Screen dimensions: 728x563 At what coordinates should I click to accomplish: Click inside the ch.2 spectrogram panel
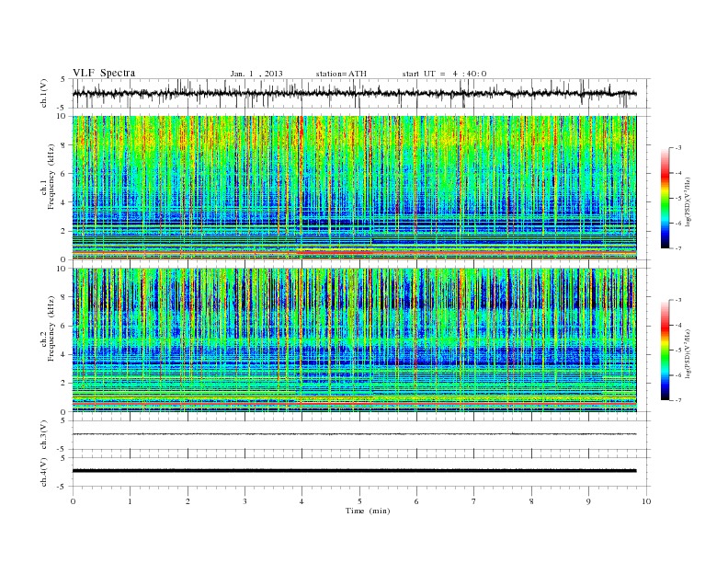[354, 340]
